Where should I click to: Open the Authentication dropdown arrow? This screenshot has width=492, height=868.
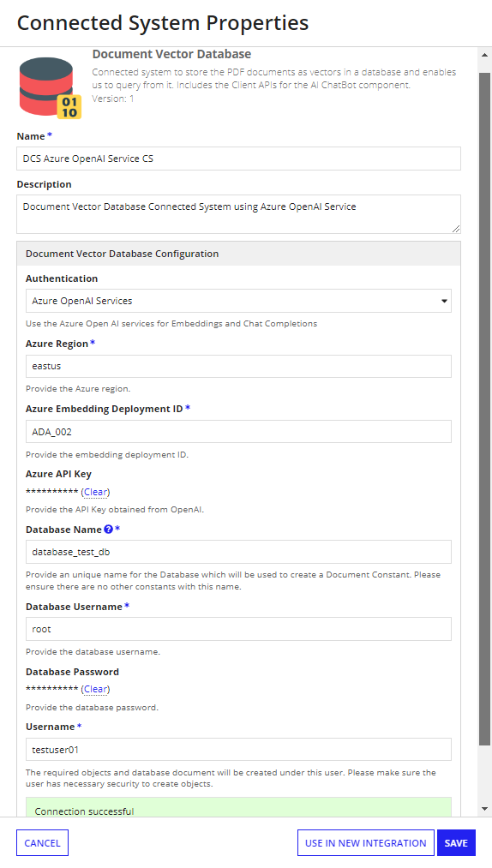444,301
